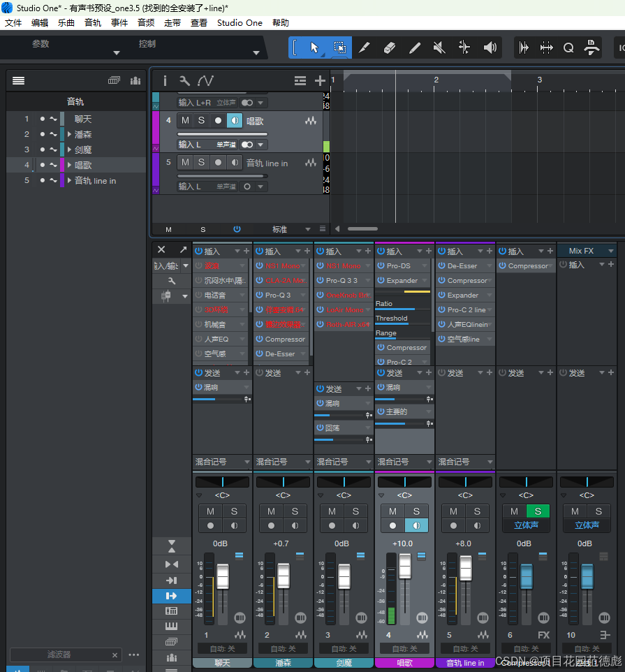This screenshot has height=672, width=625.
Task: Select the Range tool
Action: point(339,48)
